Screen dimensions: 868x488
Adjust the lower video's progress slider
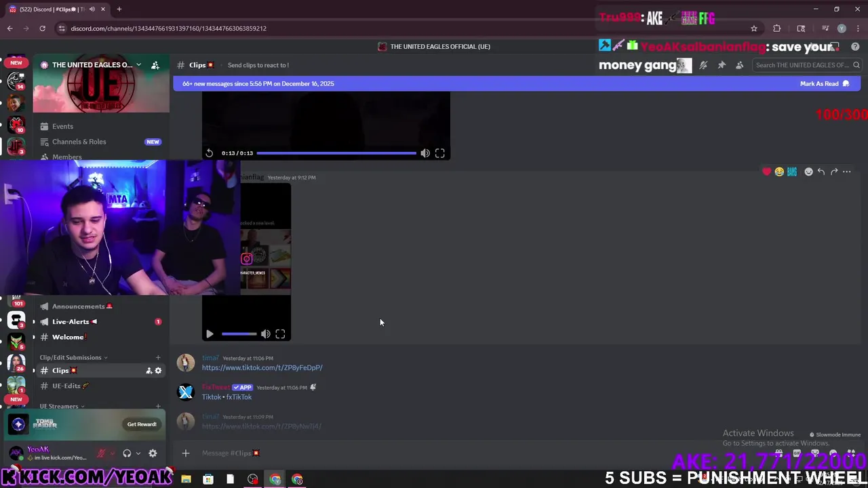(239, 334)
